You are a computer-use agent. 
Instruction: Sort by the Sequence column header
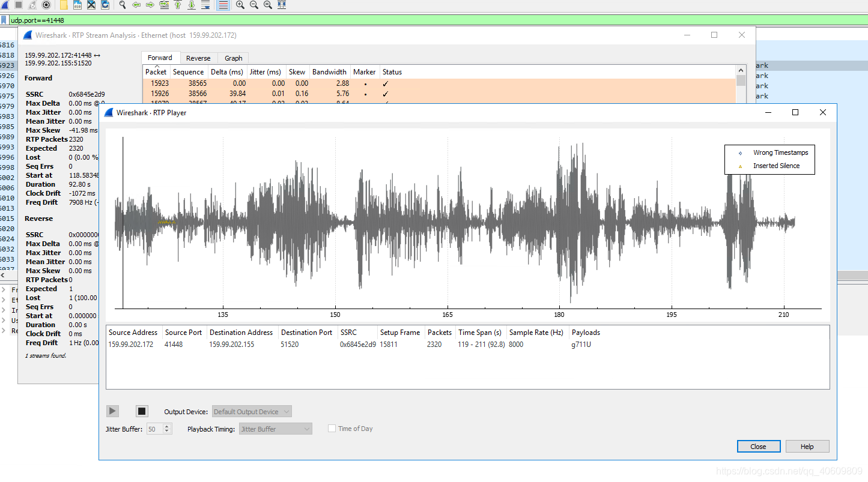[x=189, y=72]
